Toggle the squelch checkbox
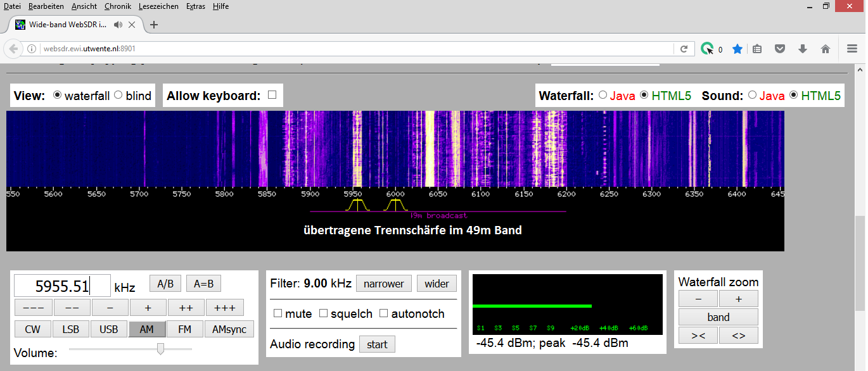 (323, 313)
